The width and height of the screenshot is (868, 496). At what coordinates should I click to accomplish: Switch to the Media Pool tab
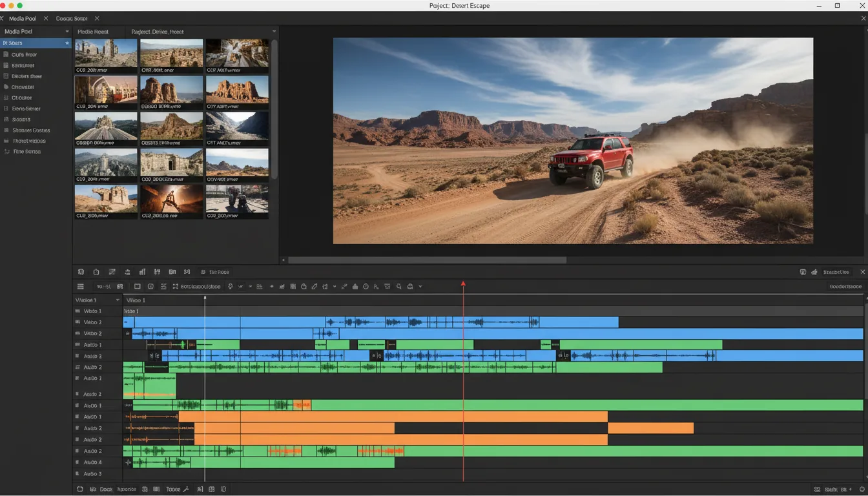pyautogui.click(x=23, y=18)
